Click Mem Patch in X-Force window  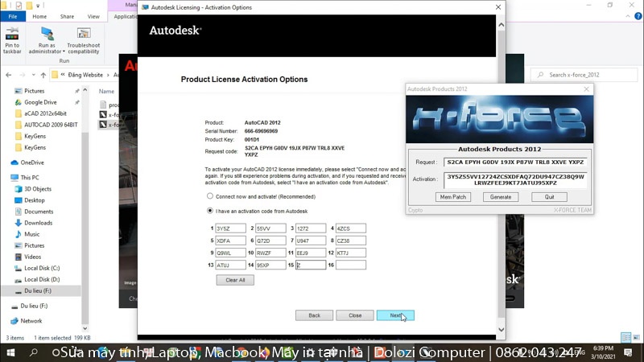click(453, 197)
